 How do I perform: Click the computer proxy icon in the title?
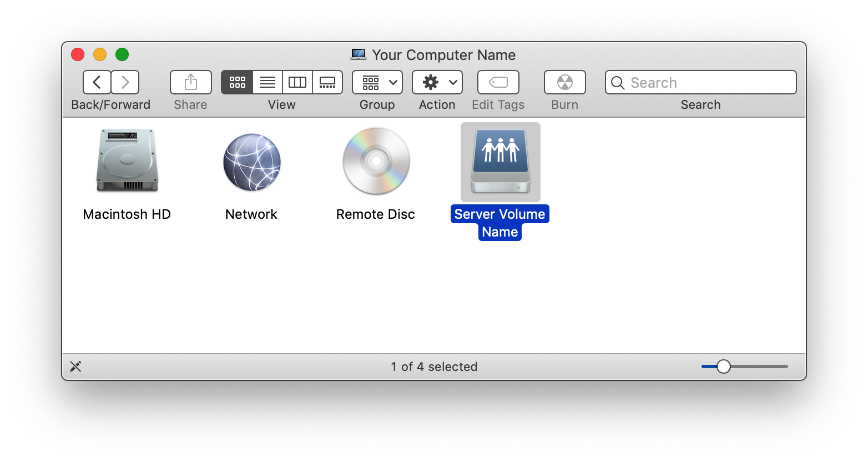359,54
